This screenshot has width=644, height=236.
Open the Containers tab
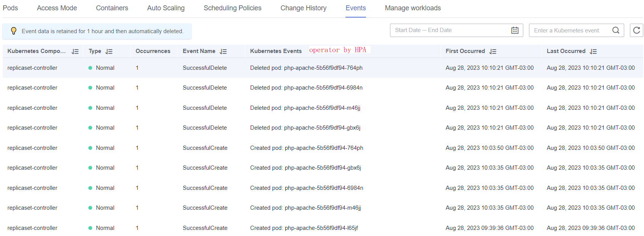(112, 8)
